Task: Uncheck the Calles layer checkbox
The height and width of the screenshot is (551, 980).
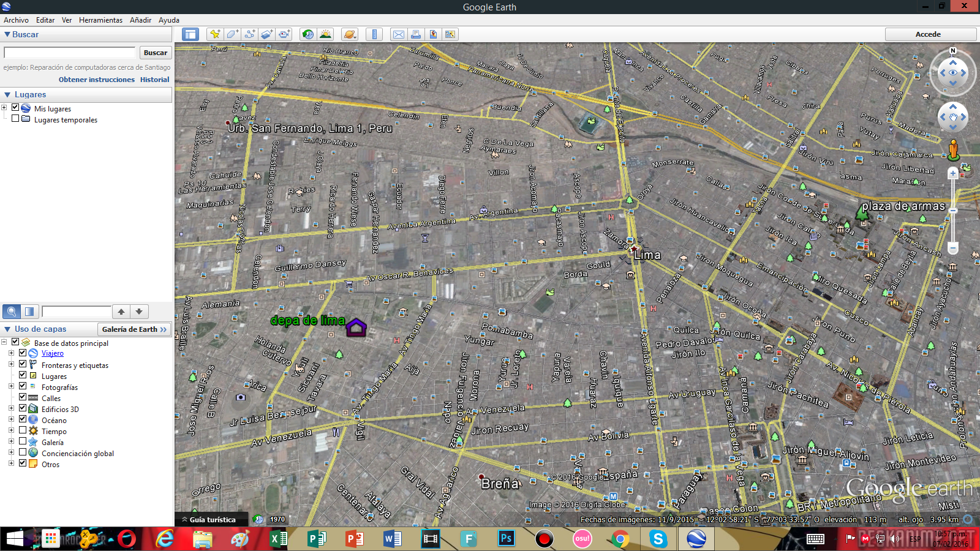Action: (23, 397)
